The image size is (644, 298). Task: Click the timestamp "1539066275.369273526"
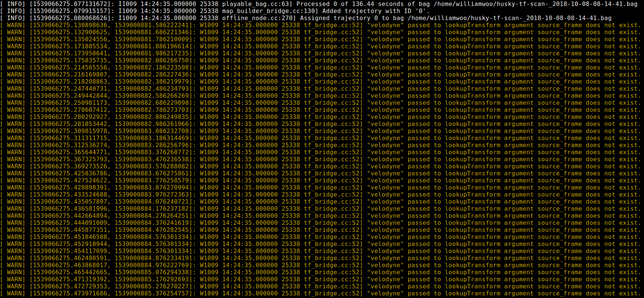coord(70,166)
